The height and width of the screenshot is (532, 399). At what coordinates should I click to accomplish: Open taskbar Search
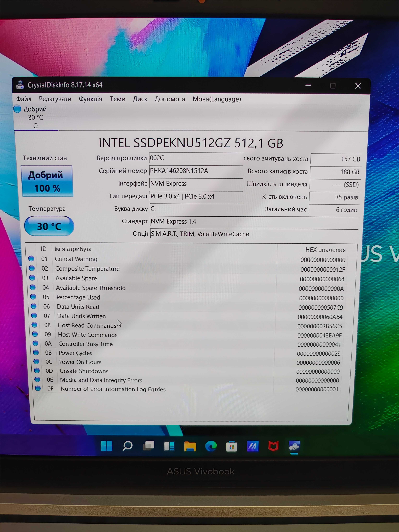(128, 446)
